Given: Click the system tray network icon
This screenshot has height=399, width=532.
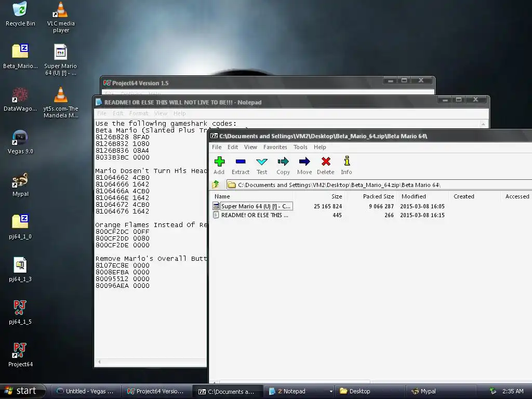Looking at the screenshot, I should pos(493,391).
